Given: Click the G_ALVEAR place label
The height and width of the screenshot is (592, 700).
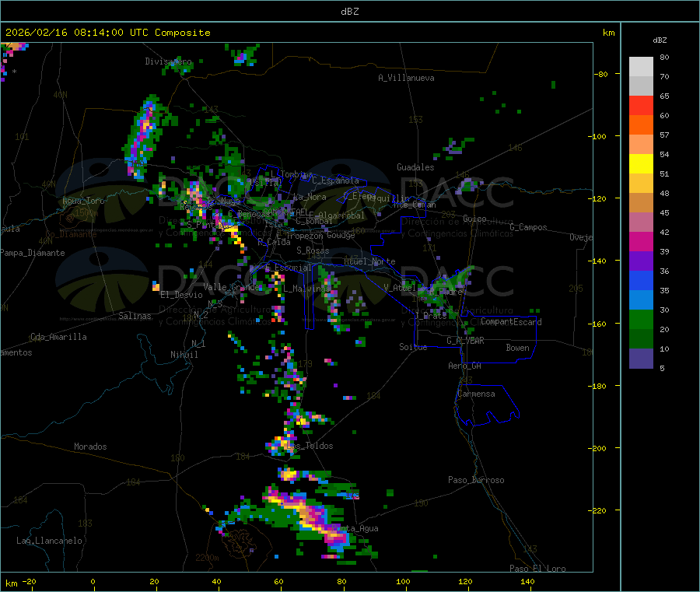Looking at the screenshot, I should pyautogui.click(x=465, y=341).
